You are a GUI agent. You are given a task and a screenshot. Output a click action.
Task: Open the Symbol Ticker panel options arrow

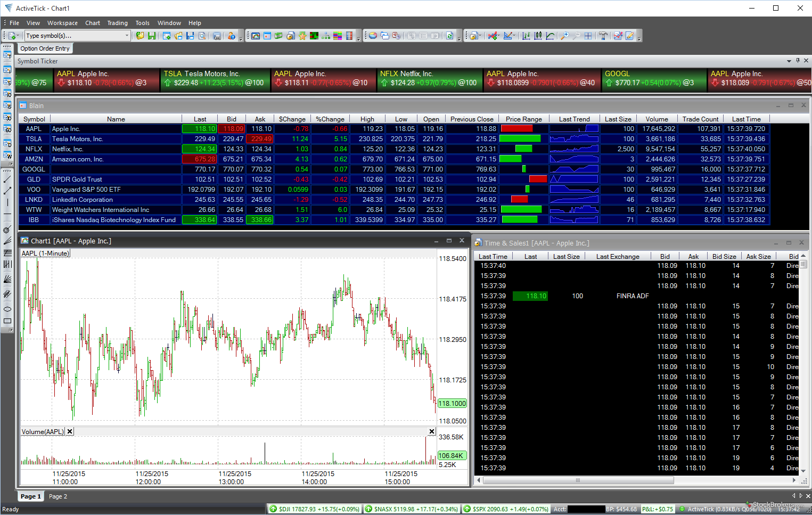point(789,61)
